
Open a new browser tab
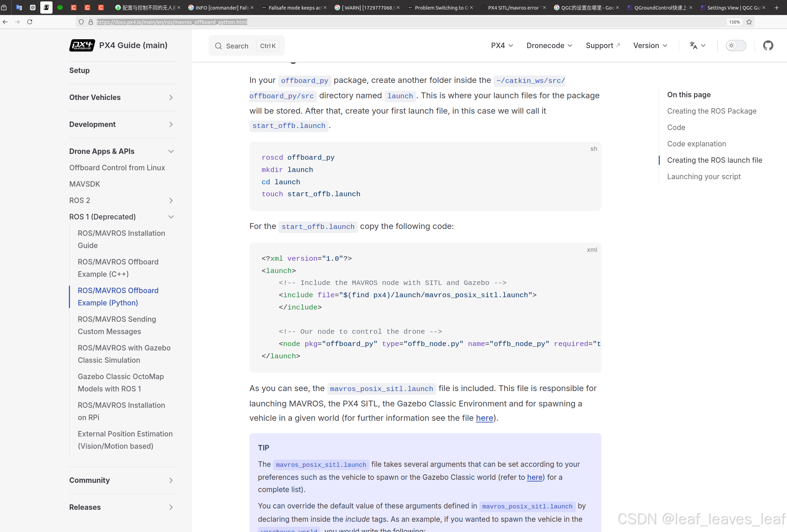tap(777, 8)
